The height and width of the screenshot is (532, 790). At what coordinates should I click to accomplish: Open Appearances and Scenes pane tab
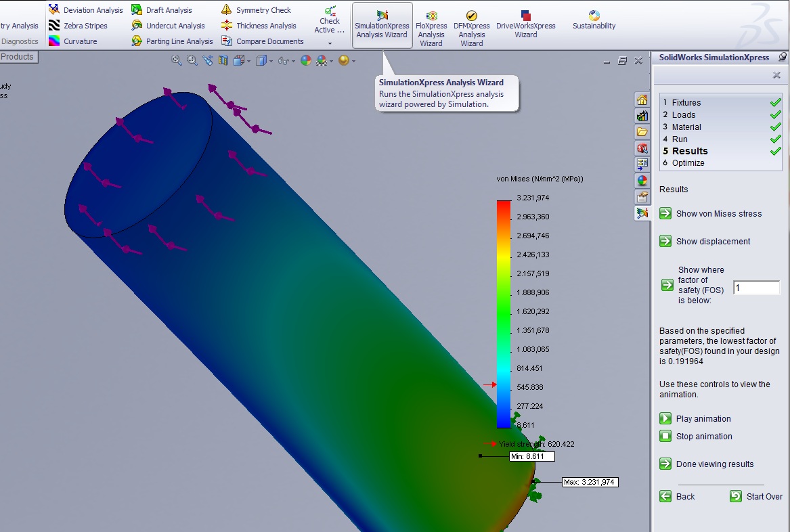(642, 180)
